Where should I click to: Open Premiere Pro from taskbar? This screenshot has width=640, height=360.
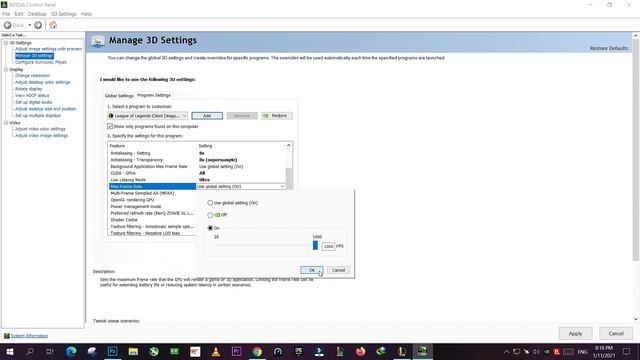click(x=236, y=351)
